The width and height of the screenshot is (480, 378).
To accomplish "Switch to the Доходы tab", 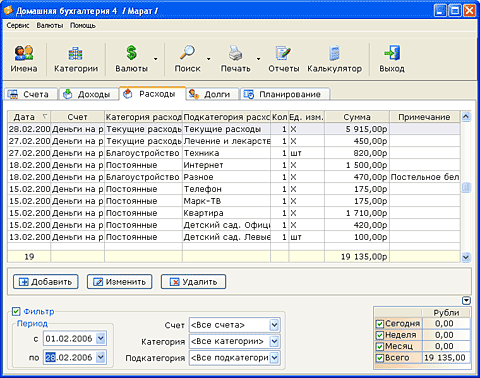I will (89, 94).
